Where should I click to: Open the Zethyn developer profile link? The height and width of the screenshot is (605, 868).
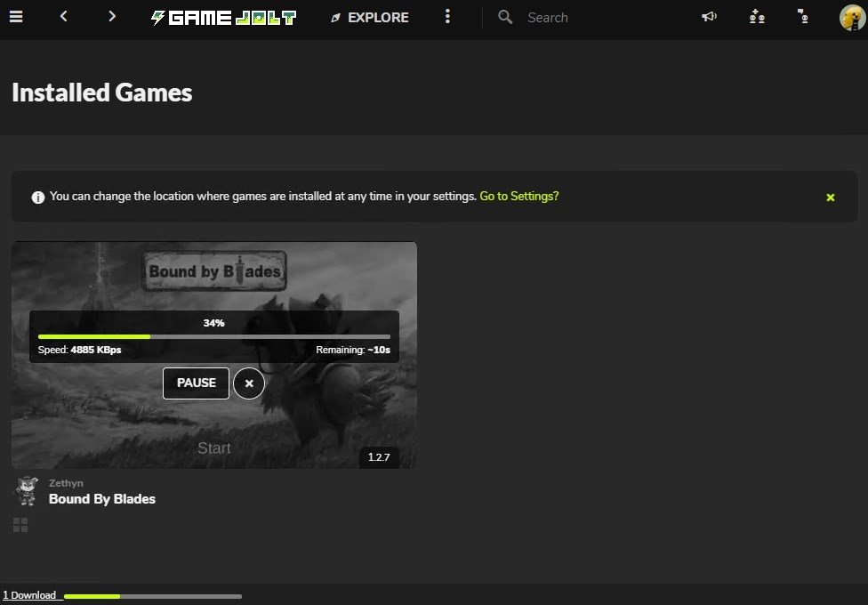(x=66, y=483)
